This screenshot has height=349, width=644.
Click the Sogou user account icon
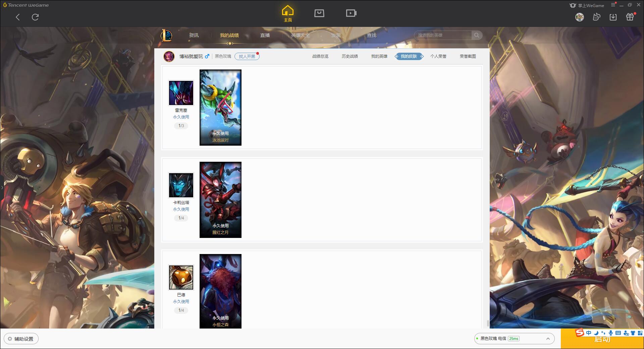pyautogui.click(x=626, y=333)
